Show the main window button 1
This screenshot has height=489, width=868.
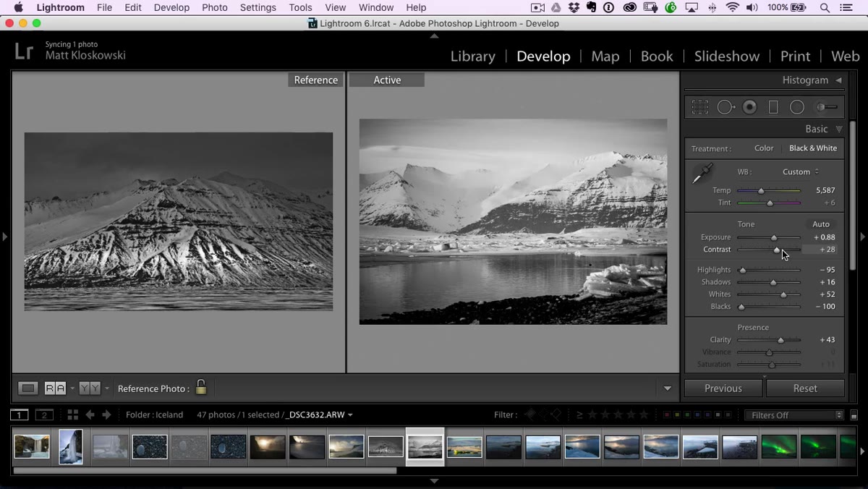click(19, 414)
